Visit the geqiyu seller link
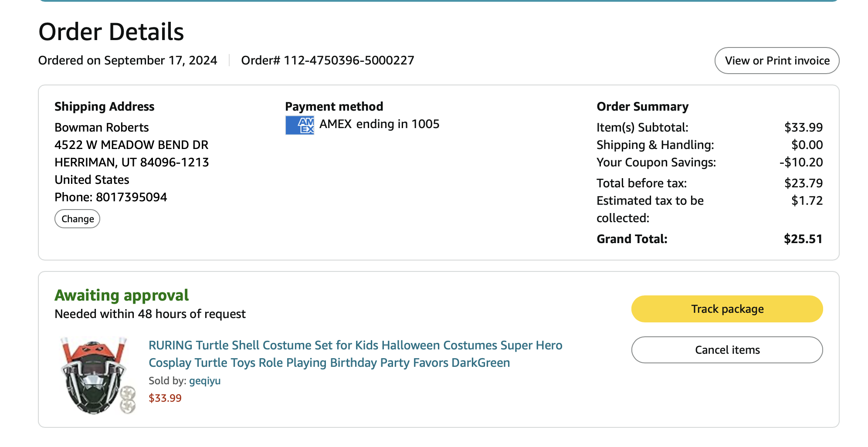Viewport: 868px width, 447px height. (x=205, y=381)
